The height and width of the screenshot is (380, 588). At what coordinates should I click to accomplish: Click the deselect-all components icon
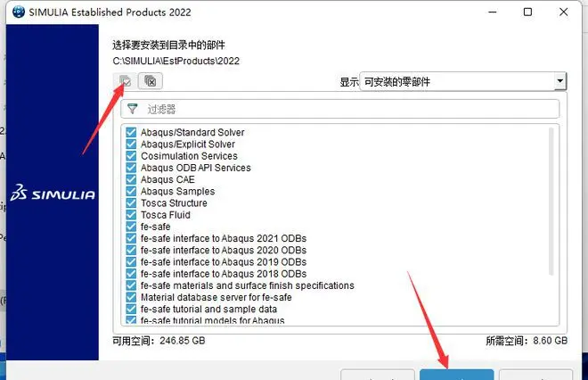(151, 81)
